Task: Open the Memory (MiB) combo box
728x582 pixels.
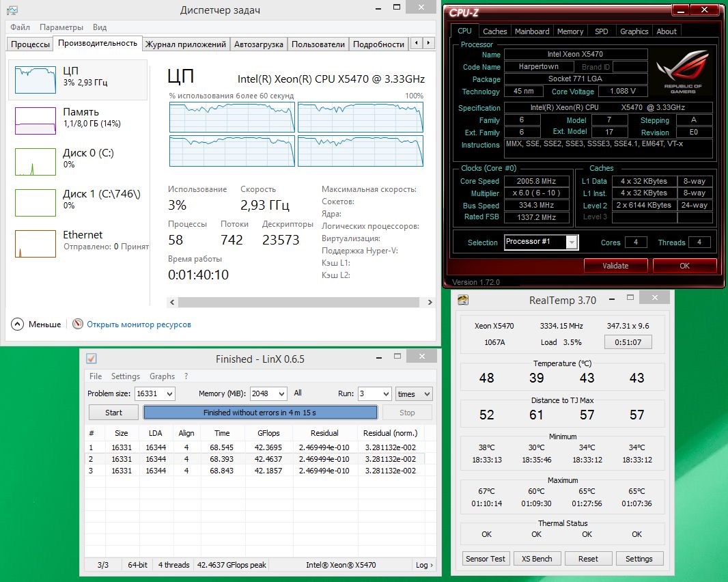Action: [268, 393]
